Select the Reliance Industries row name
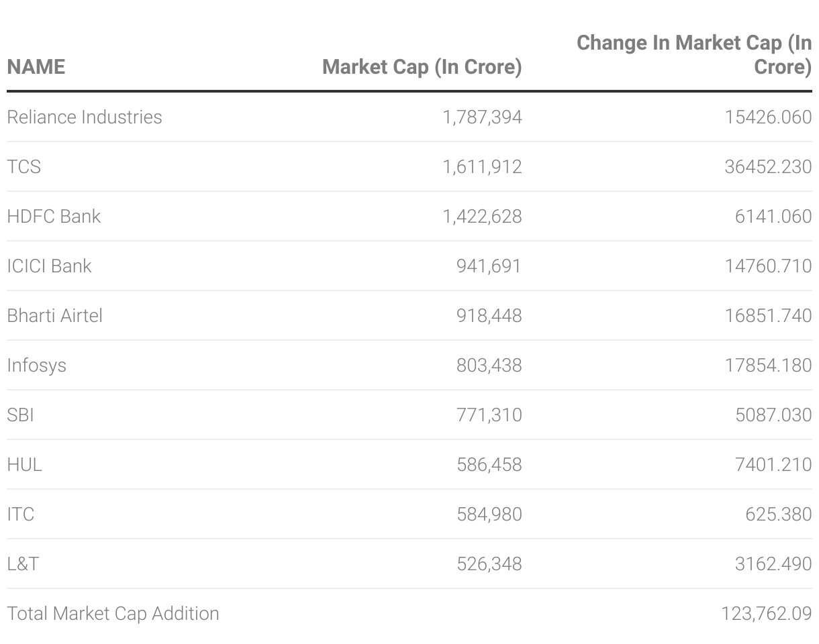 click(x=85, y=117)
